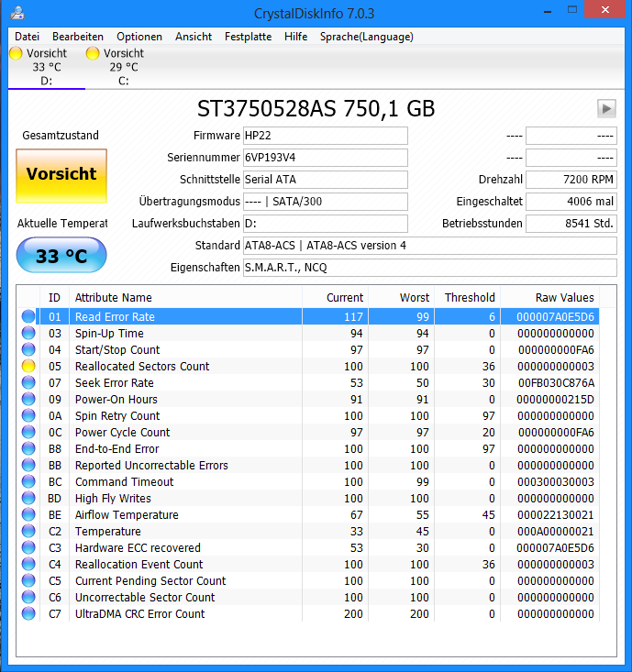
Task: Close the CrystalDiskInfo window
Action: click(605, 10)
